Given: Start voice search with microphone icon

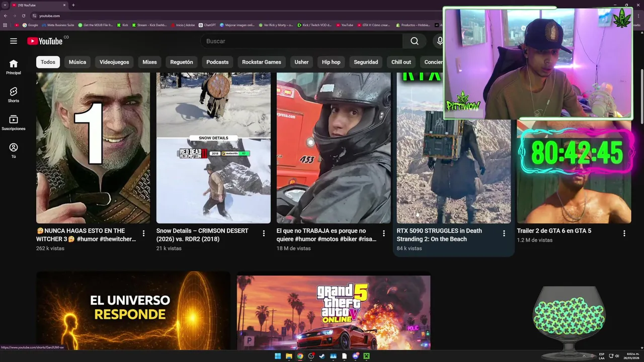Looking at the screenshot, I should coord(440,41).
